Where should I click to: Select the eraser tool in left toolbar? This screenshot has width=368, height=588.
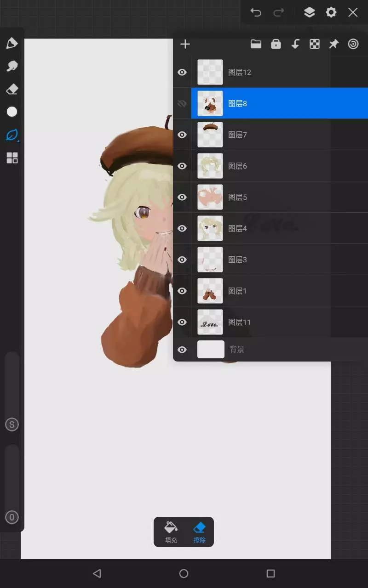pyautogui.click(x=12, y=89)
